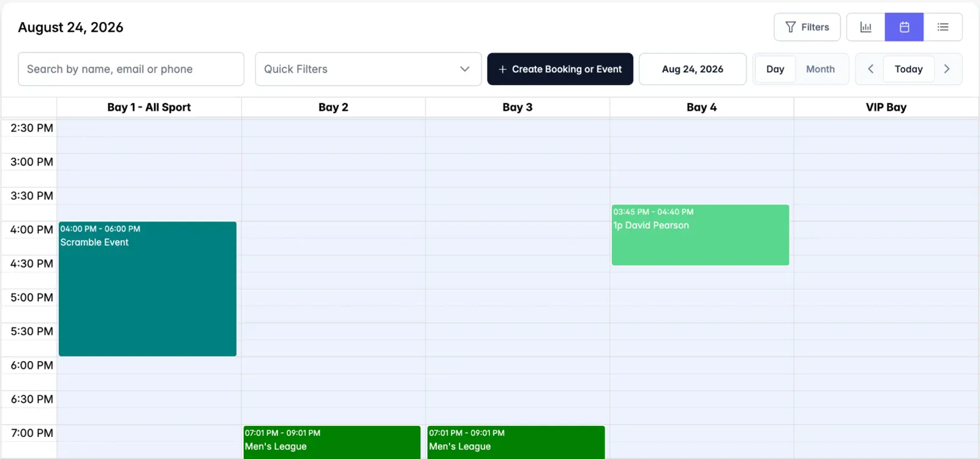Open Men's League event in Bay 3
Image resolution: width=980 pixels, height=459 pixels.
pyautogui.click(x=516, y=442)
